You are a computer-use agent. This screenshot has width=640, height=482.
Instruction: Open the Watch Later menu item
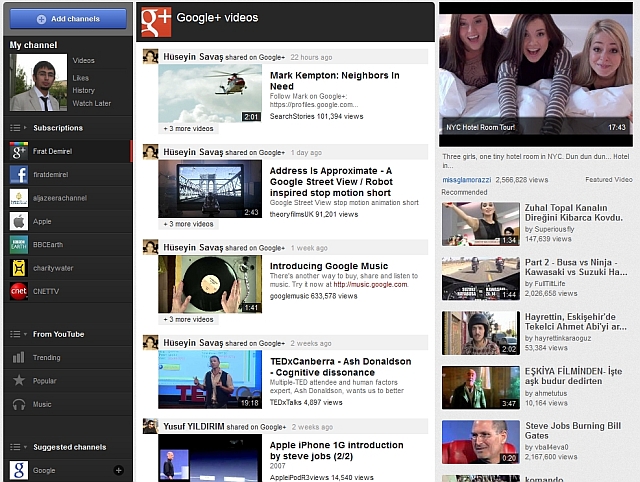click(x=92, y=103)
